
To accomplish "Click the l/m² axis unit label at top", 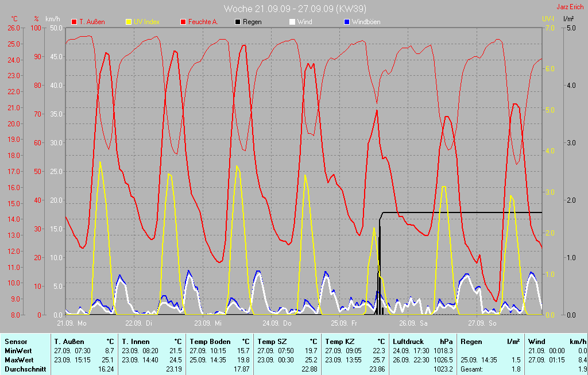I will (x=569, y=18).
